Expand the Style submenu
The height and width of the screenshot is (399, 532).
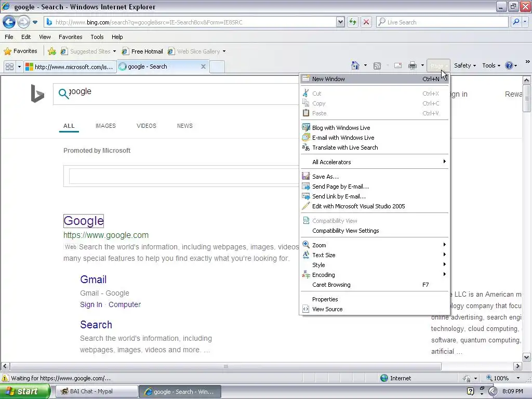pyautogui.click(x=374, y=265)
